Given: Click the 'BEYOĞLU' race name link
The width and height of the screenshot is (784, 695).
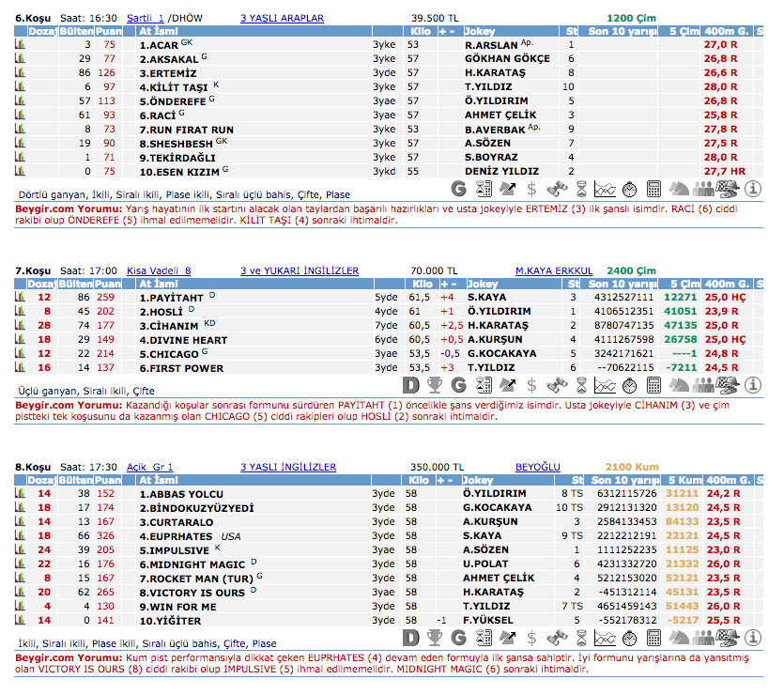Looking at the screenshot, I should click(x=537, y=467).
